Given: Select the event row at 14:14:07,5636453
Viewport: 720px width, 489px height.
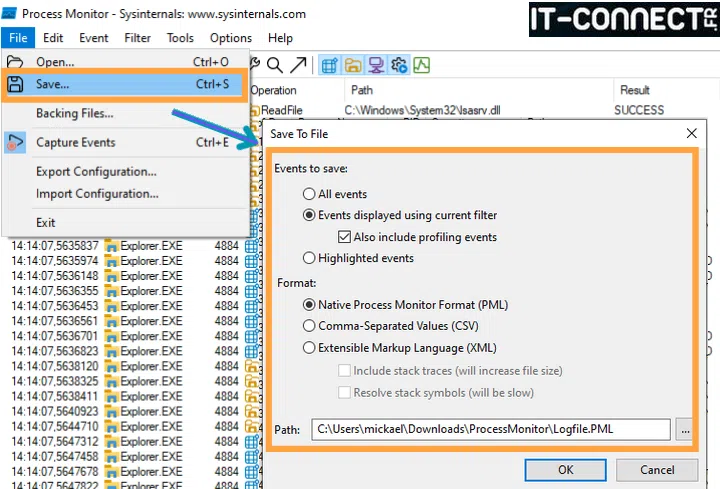Looking at the screenshot, I should [131, 306].
